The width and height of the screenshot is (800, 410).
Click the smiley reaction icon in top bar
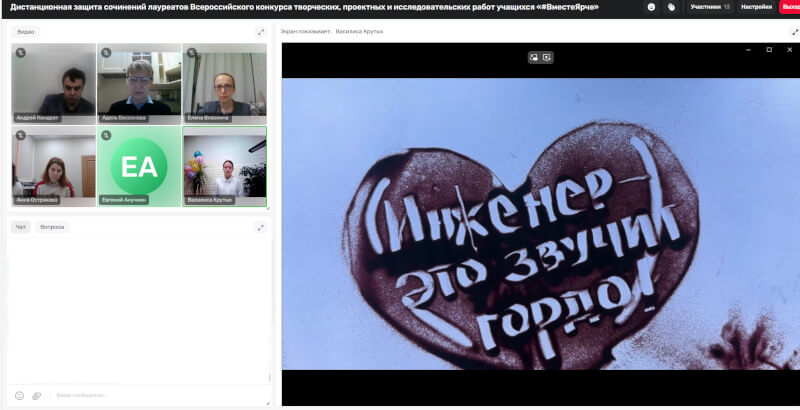coord(651,7)
